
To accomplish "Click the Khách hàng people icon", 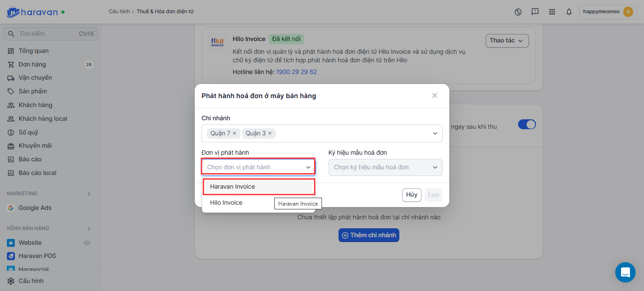I will [x=11, y=105].
